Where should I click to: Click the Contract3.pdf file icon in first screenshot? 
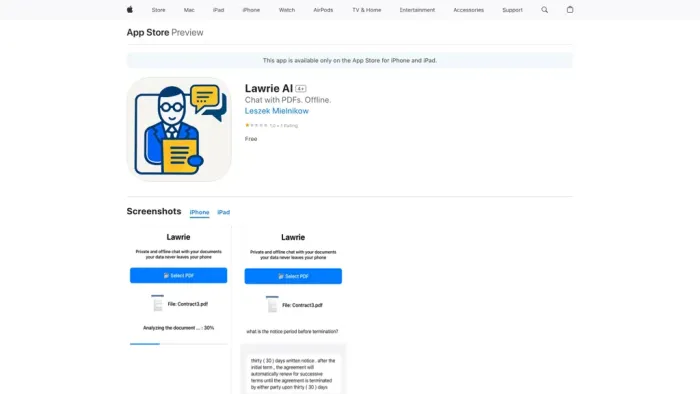158,303
